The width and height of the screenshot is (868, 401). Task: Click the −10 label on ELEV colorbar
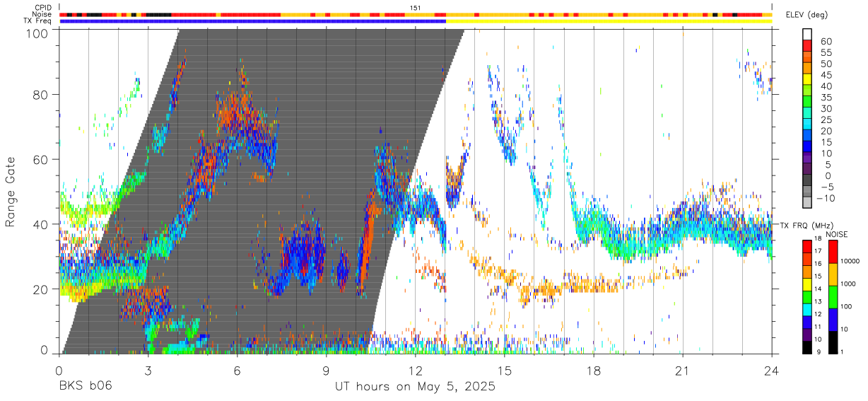pyautogui.click(x=826, y=198)
